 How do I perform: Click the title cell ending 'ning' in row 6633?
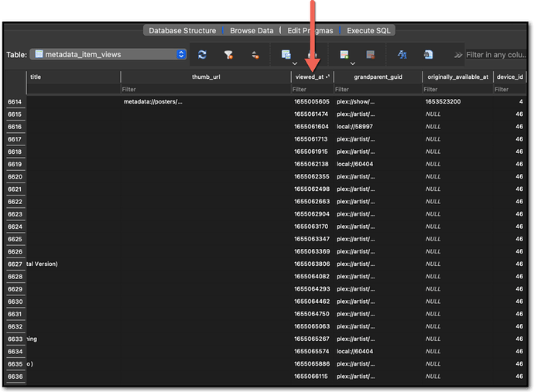pos(74,339)
